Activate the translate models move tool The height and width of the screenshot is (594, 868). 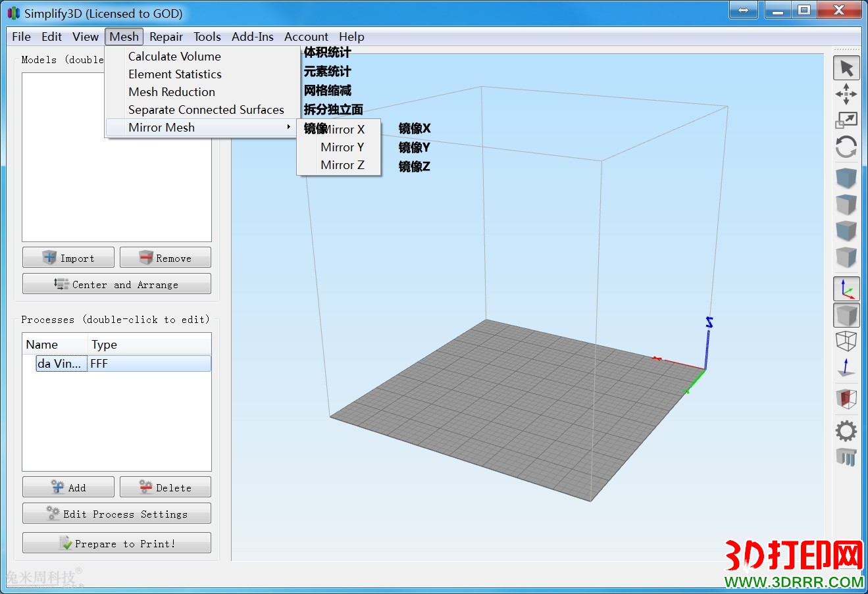tap(846, 94)
